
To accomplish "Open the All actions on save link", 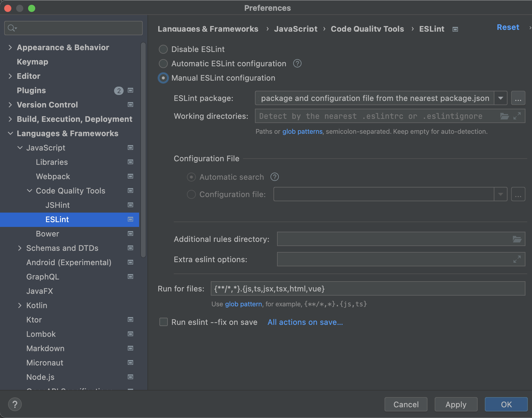I will (x=305, y=322).
